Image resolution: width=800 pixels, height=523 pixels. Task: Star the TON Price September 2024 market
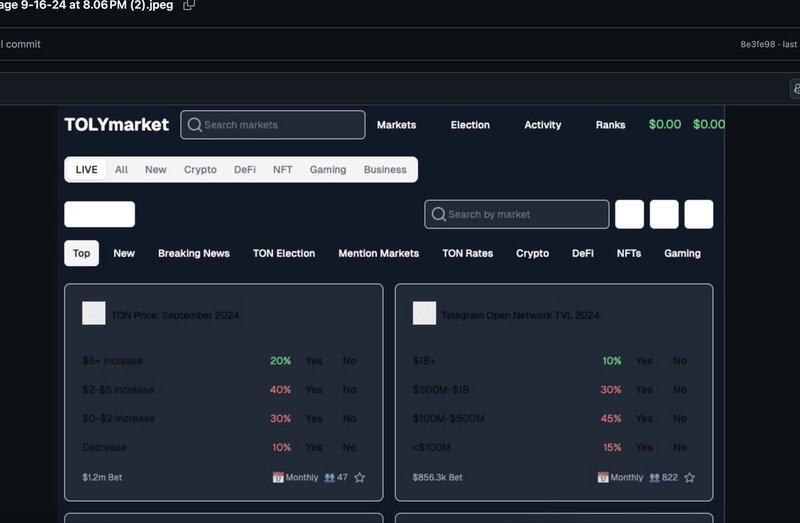click(360, 478)
